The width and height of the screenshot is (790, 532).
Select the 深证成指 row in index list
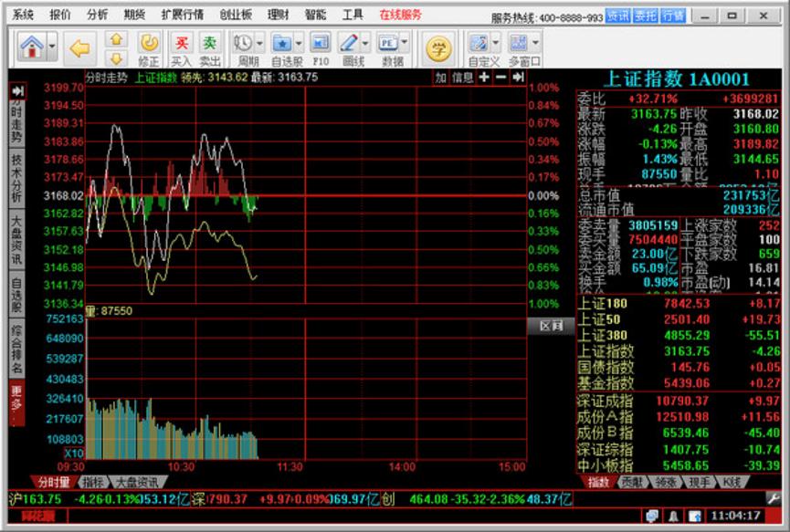click(x=605, y=400)
